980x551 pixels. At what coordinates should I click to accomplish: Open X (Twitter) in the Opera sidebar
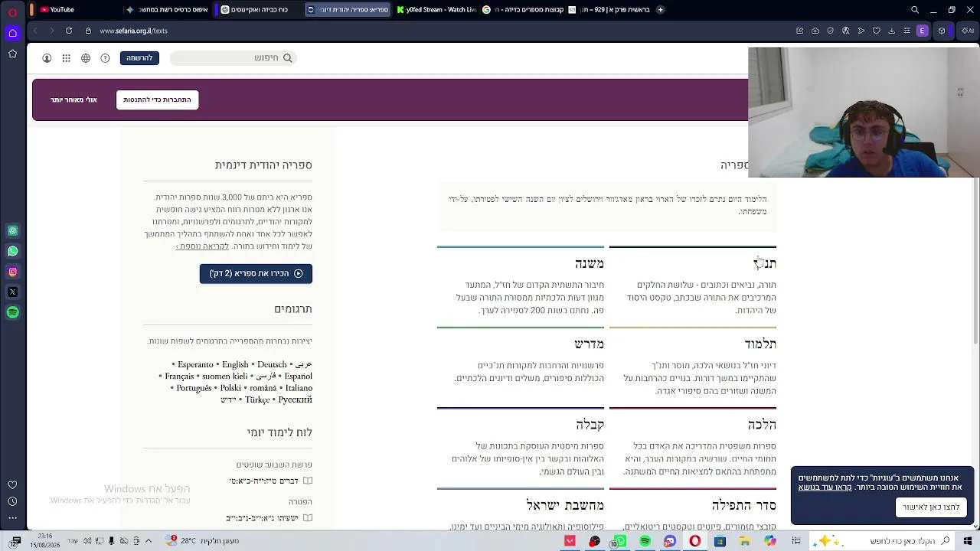pos(12,292)
